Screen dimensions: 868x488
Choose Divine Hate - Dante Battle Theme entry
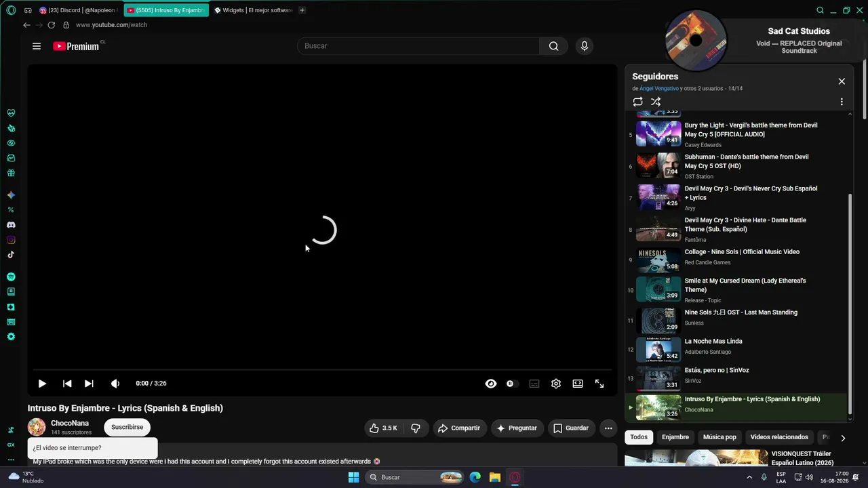coord(736,230)
